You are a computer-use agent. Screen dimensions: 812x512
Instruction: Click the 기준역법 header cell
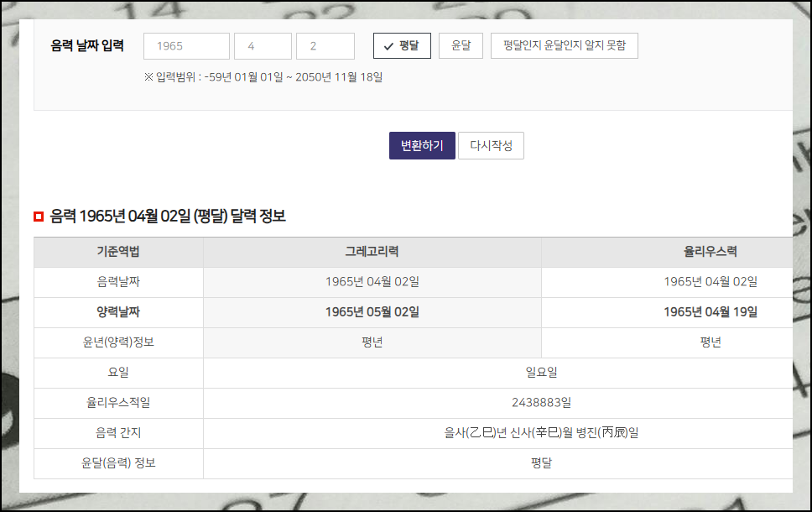tap(118, 252)
